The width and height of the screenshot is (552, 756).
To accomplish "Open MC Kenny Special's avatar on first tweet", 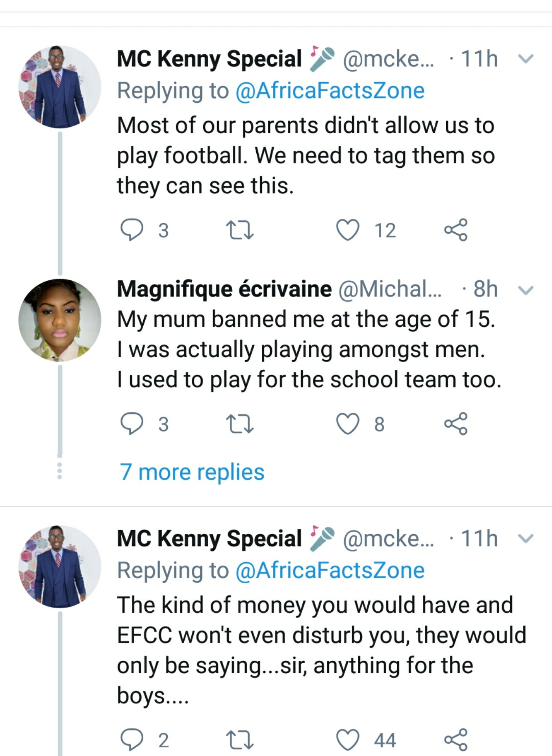I will [x=60, y=87].
